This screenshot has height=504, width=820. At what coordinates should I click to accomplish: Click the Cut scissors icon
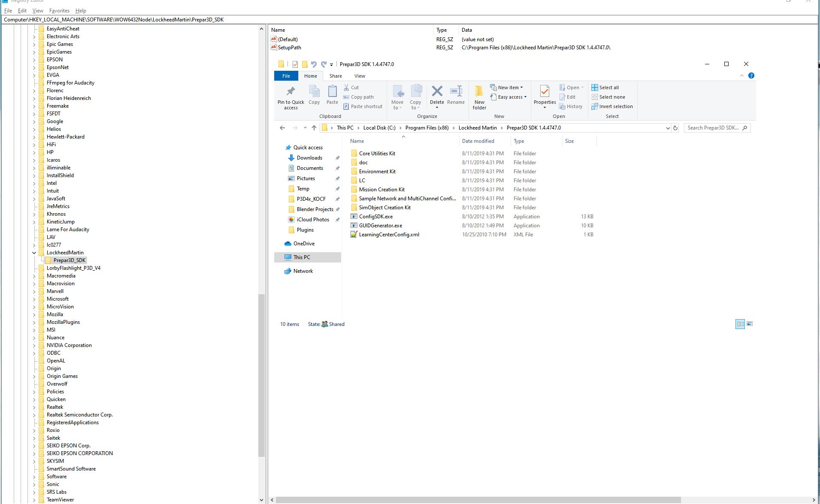click(x=346, y=88)
